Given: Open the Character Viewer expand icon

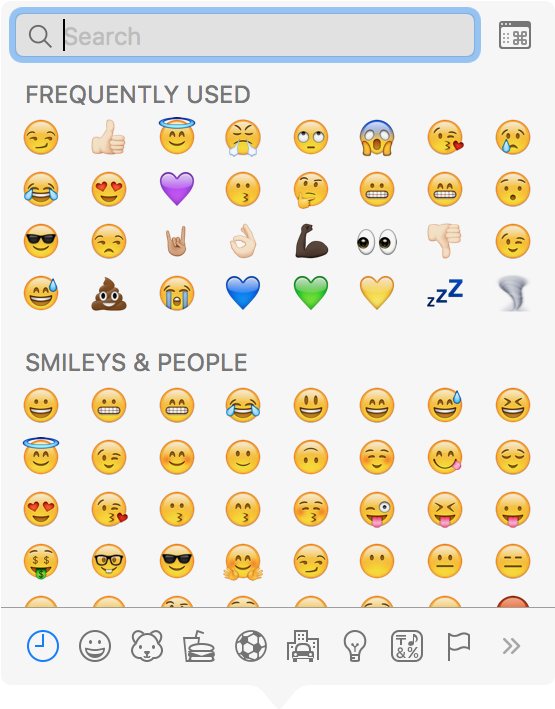Looking at the screenshot, I should point(515,35).
